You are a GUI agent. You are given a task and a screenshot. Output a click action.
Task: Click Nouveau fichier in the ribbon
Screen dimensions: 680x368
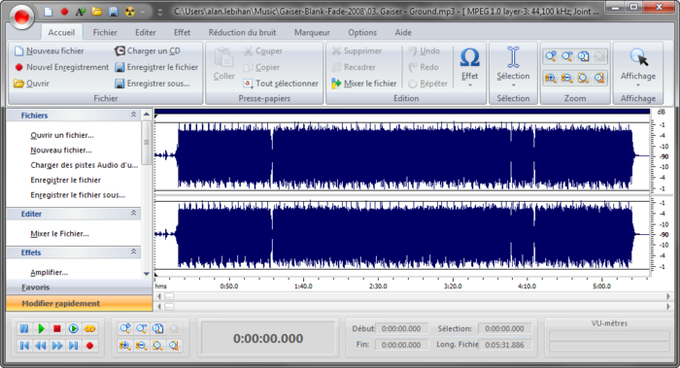pos(49,51)
